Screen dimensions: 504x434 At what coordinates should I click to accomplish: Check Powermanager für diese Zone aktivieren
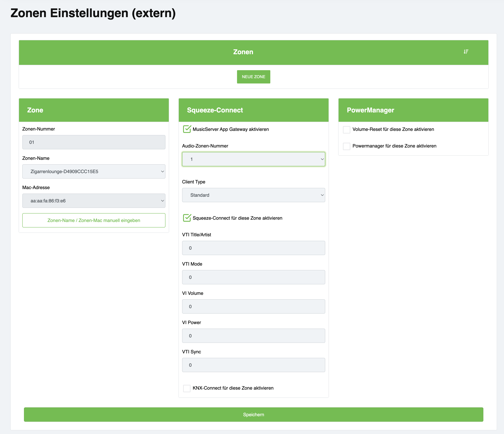[x=346, y=146]
